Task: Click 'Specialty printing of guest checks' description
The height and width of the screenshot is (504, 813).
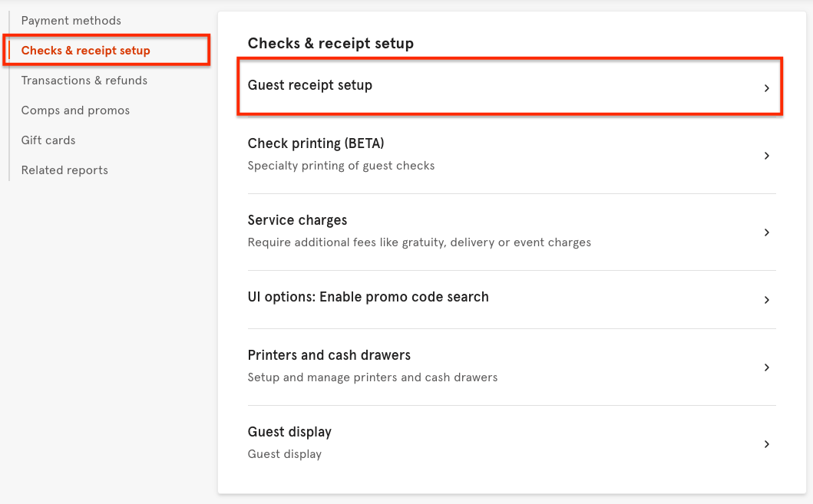Action: 341,166
